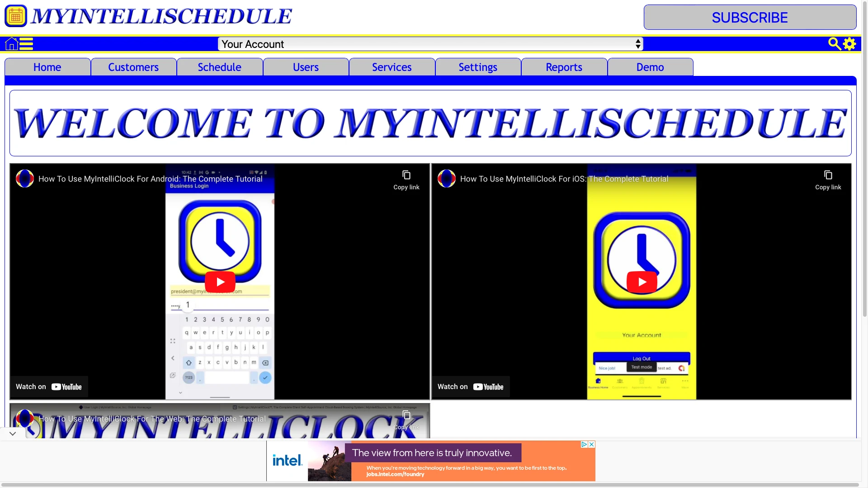Open the Customers menu tab
The image size is (868, 488).
point(133,67)
